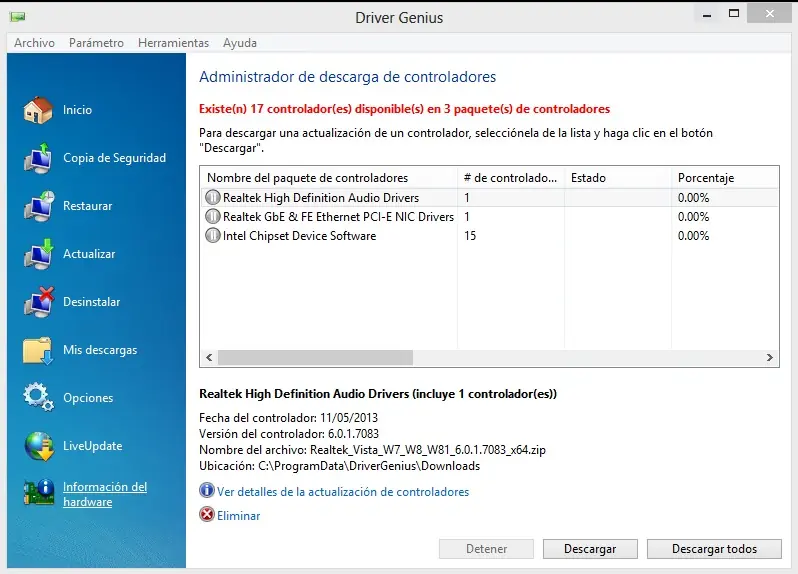Click the blue info icon near Ver detalles
Image resolution: width=798 pixels, height=574 pixels.
207,491
